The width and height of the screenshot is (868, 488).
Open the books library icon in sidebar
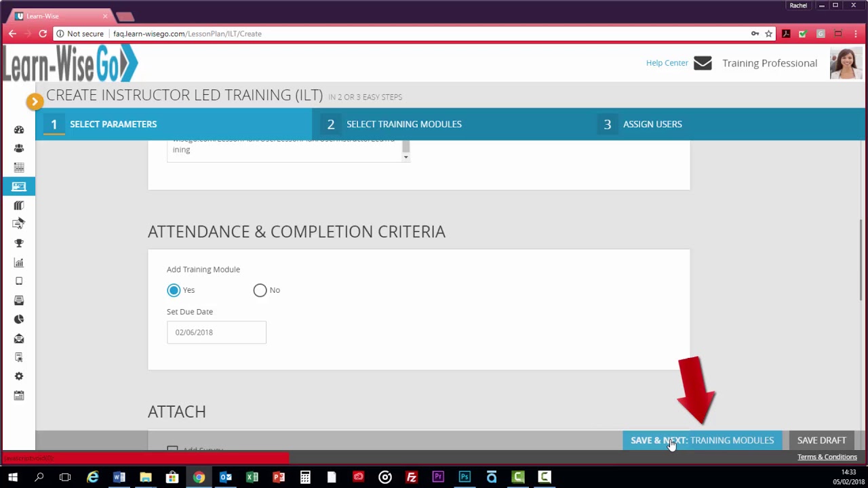click(x=19, y=205)
